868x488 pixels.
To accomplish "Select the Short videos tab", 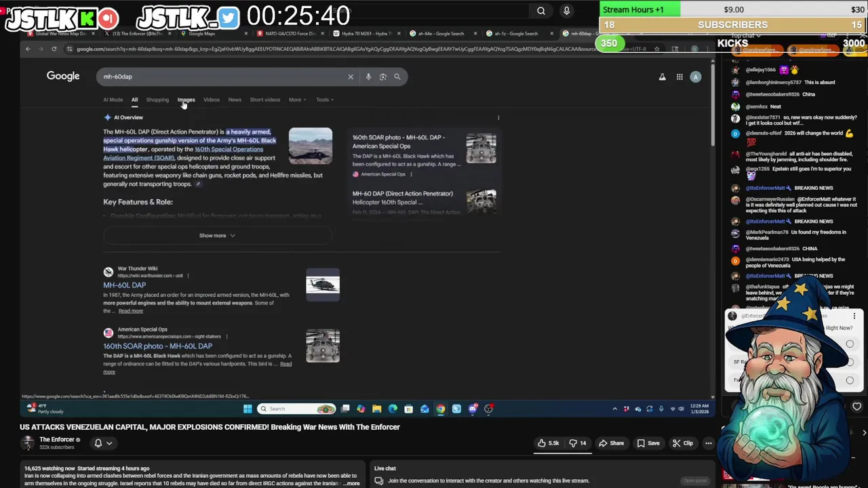I will click(265, 100).
